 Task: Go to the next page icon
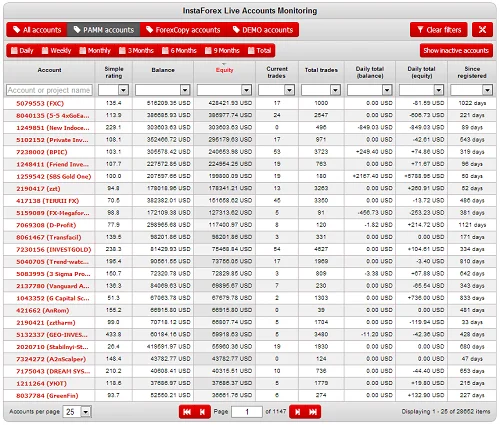[x=297, y=412]
